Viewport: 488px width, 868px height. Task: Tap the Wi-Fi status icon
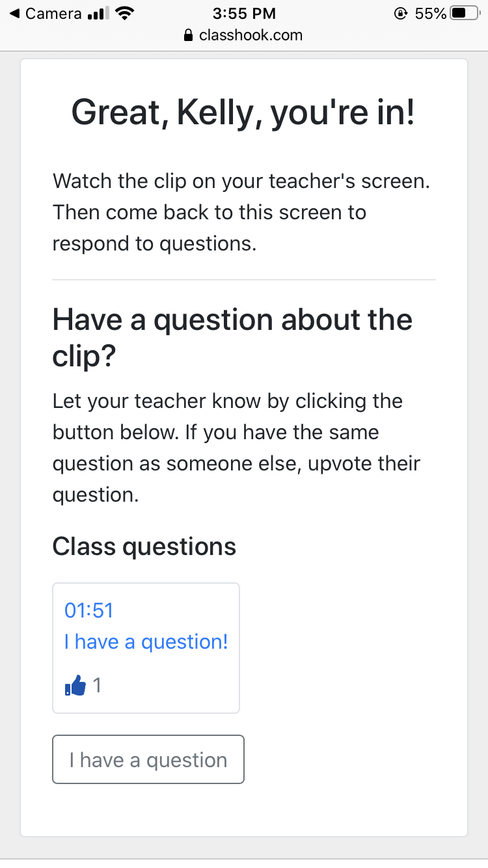124,14
